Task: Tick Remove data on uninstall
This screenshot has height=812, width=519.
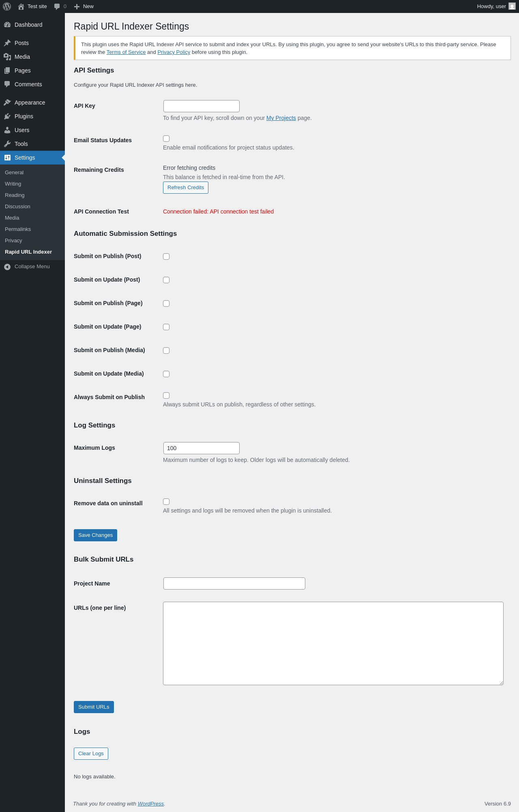Action: [166, 502]
